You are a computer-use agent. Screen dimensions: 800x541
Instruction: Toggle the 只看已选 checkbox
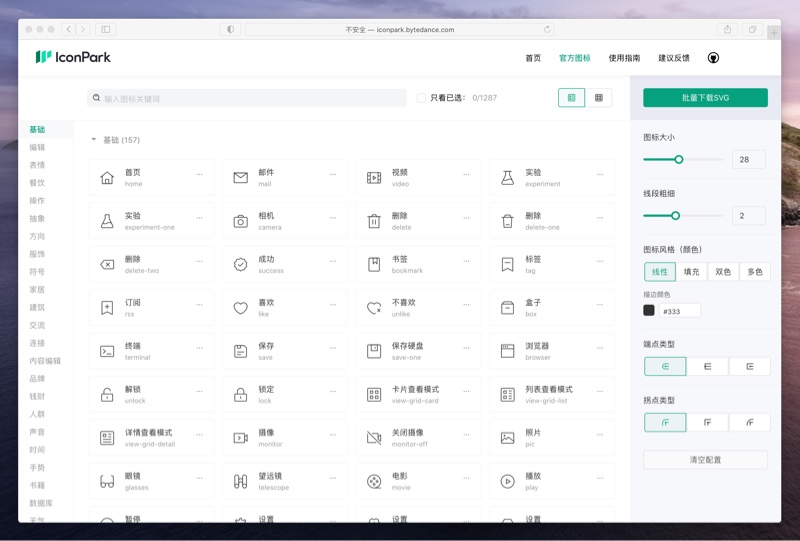click(421, 98)
